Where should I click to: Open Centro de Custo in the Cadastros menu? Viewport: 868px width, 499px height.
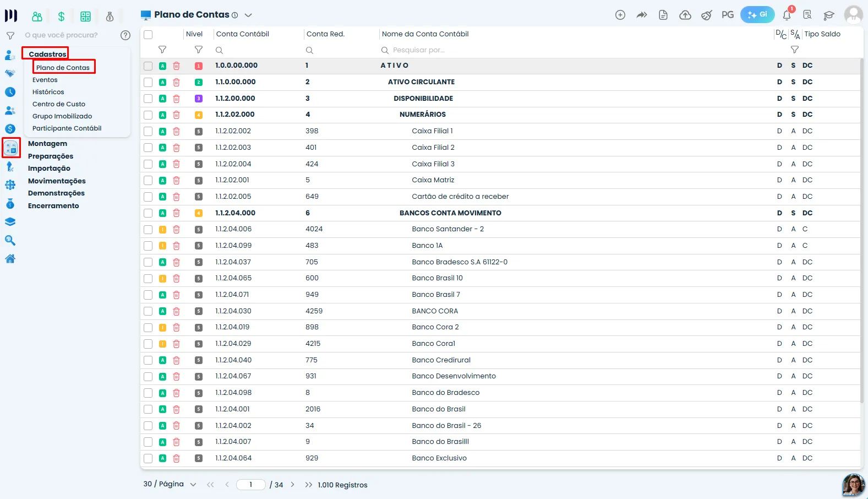[58, 104]
